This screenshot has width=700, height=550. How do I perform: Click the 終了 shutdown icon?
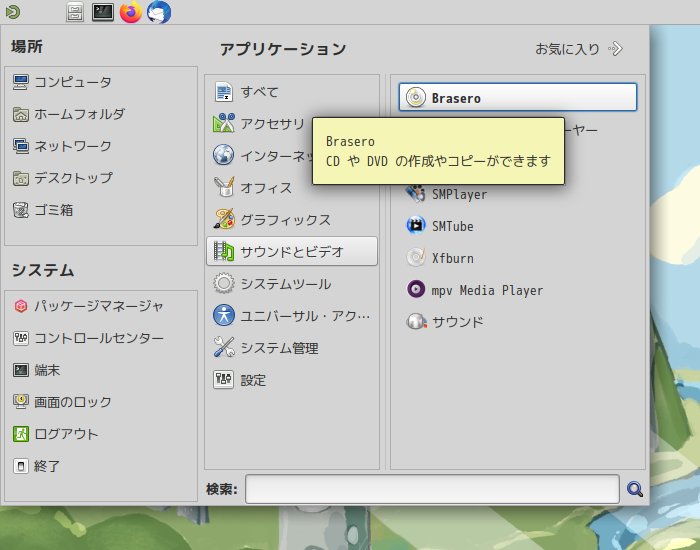pos(21,466)
